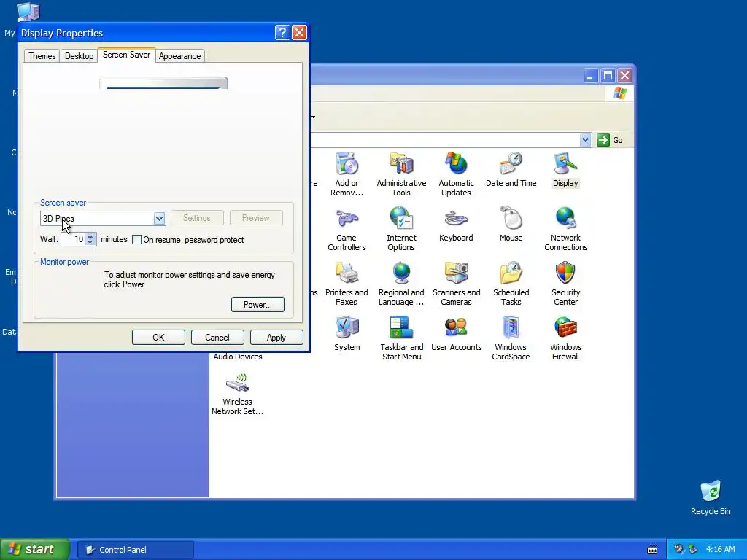Increase the Wait minutes spinner up arrow
The height and width of the screenshot is (560, 747).
click(x=90, y=236)
